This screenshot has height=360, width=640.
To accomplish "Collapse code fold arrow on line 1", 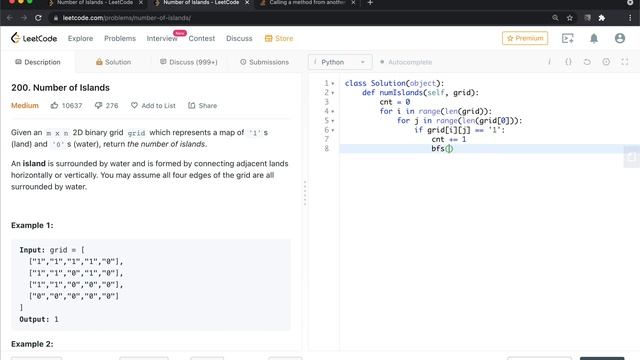I will pyautogui.click(x=333, y=84).
